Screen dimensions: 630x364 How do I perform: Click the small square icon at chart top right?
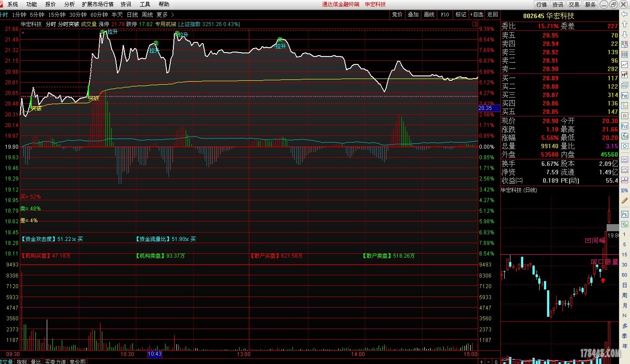coord(474,24)
